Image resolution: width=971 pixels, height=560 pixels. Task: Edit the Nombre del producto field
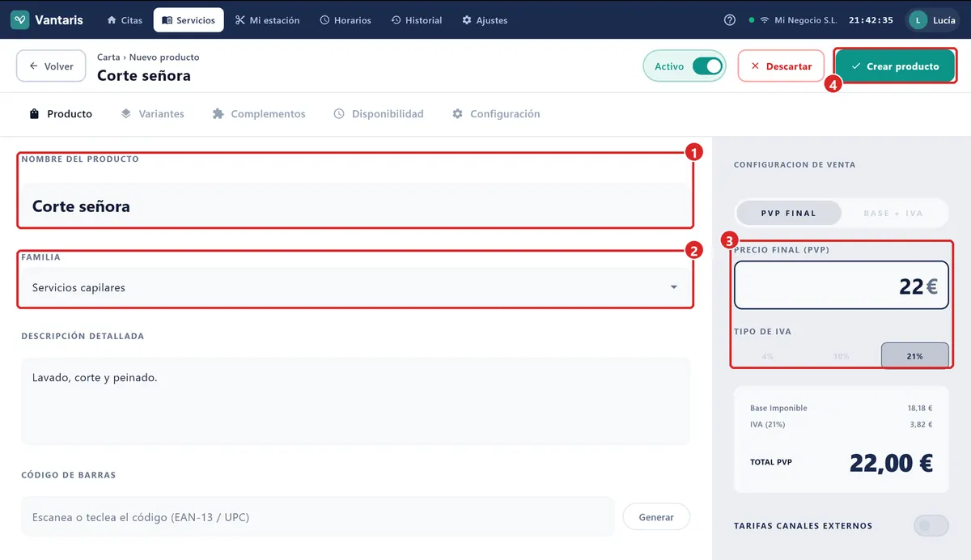tap(355, 206)
